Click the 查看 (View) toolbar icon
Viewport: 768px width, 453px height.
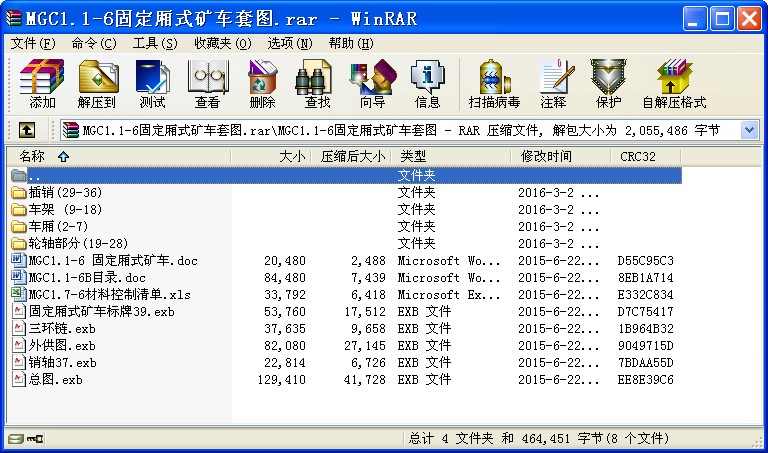tap(208, 77)
